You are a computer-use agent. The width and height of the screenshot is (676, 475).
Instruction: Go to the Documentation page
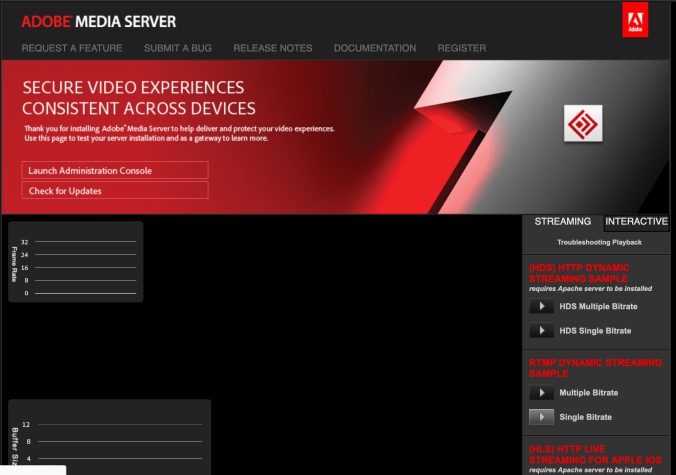point(375,48)
